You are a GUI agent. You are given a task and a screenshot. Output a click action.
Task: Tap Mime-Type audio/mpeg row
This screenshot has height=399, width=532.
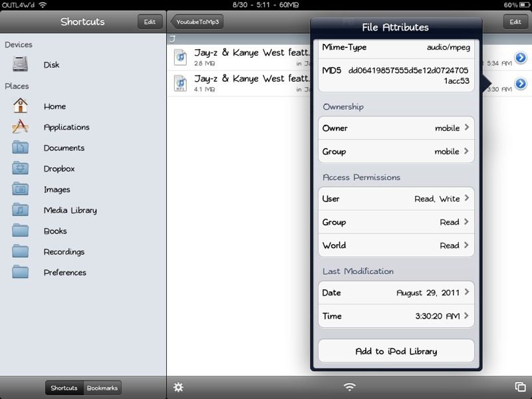click(396, 48)
